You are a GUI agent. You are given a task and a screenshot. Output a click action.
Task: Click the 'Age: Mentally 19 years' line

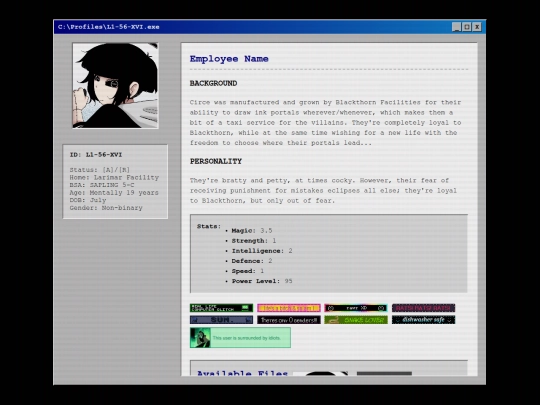coord(114,193)
